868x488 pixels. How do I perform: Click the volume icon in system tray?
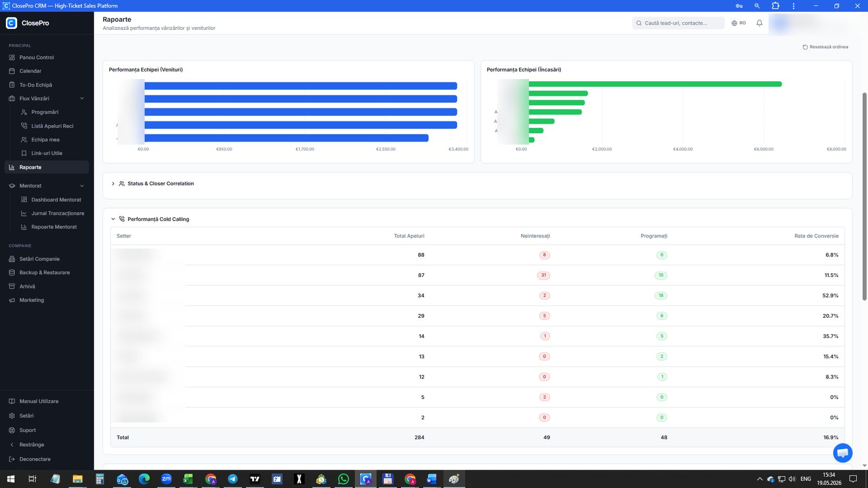[x=792, y=479]
